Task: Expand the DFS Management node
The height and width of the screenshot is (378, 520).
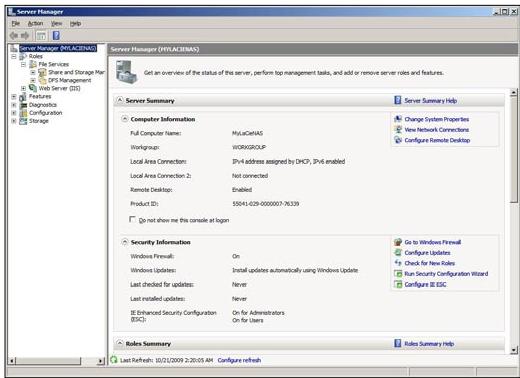Action: coord(33,80)
